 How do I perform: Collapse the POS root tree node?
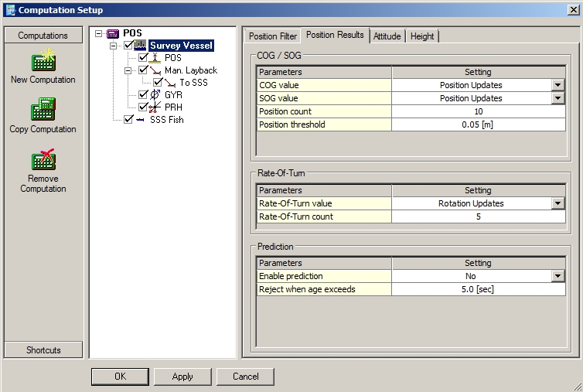[98, 33]
